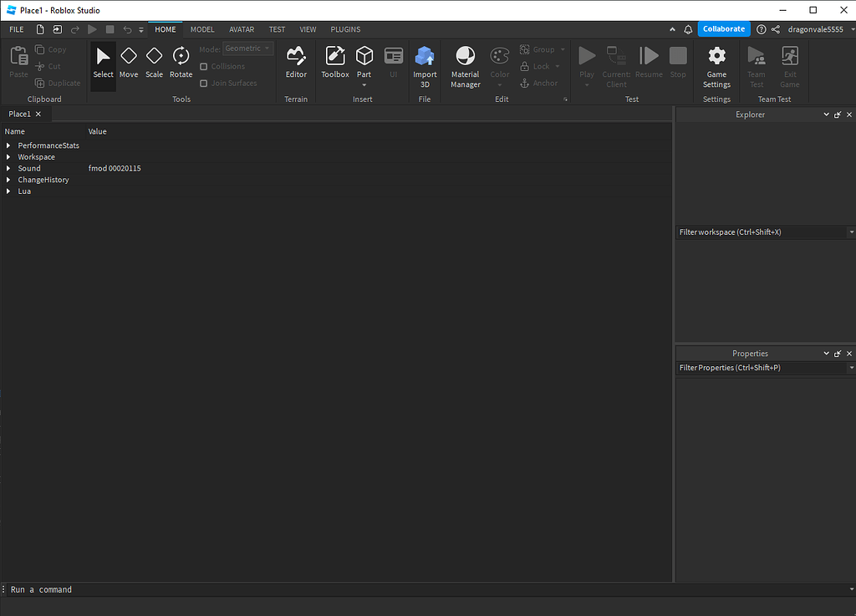Expand the Workspace row
Screen dimensions: 856x616
[x=8, y=156]
